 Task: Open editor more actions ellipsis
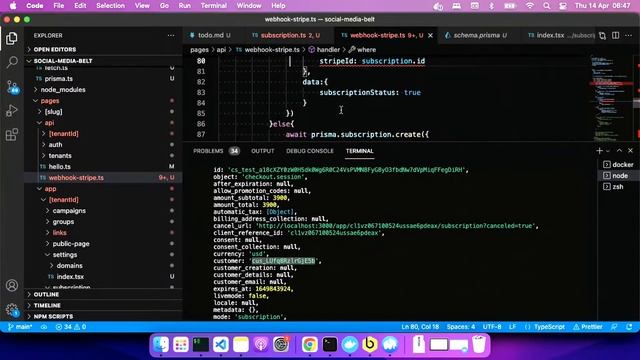(629, 36)
